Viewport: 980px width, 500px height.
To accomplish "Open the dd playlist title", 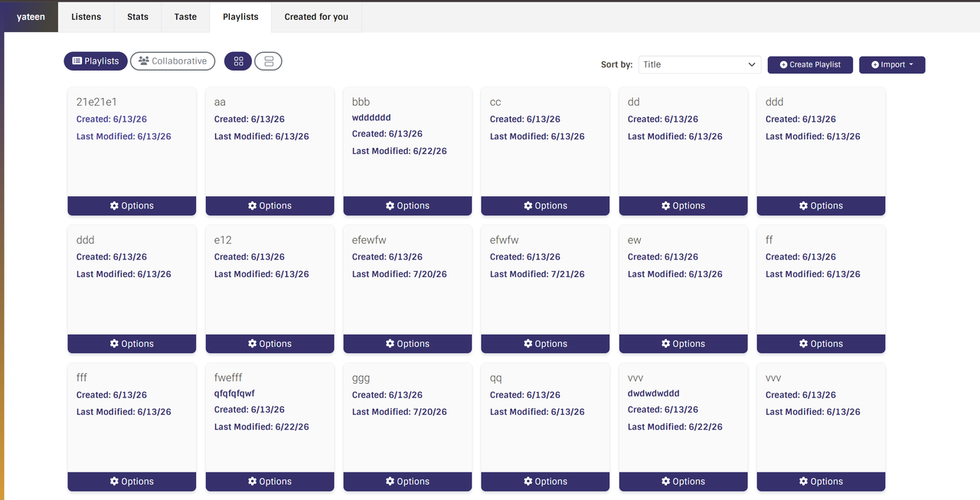I will click(634, 102).
